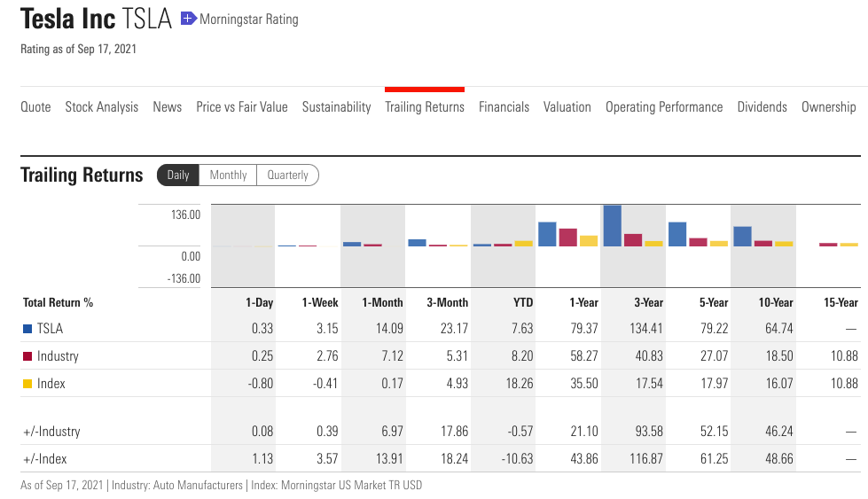Click TSLA 1-Year value 79.37
868x499 pixels.
click(x=584, y=329)
